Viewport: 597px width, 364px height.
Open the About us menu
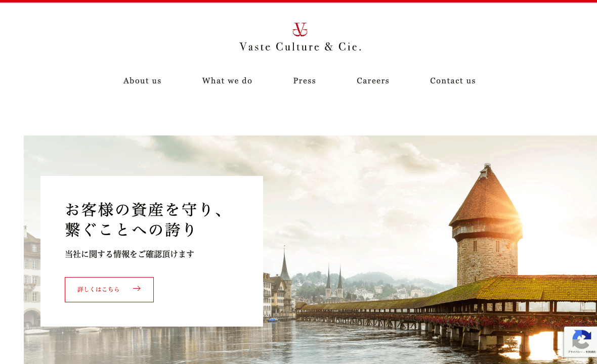[x=142, y=80]
